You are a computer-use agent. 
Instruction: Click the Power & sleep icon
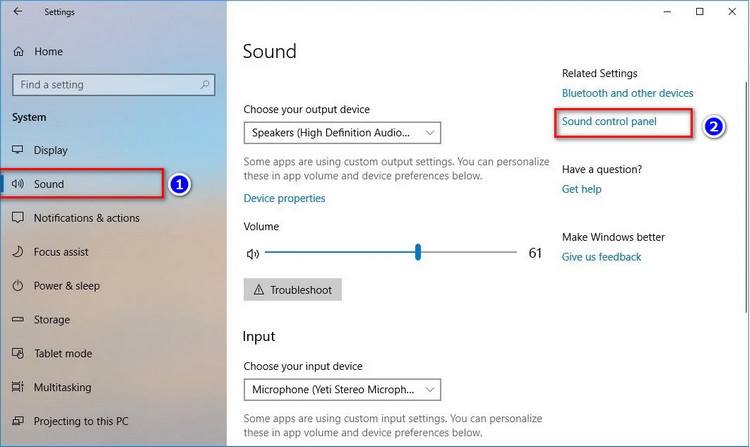pyautogui.click(x=18, y=285)
